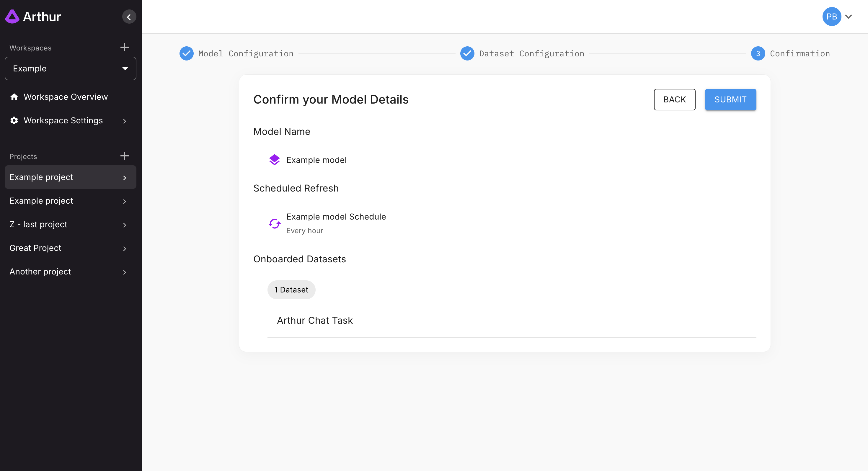Click the purple Example model layers icon
The width and height of the screenshot is (868, 471).
274,160
